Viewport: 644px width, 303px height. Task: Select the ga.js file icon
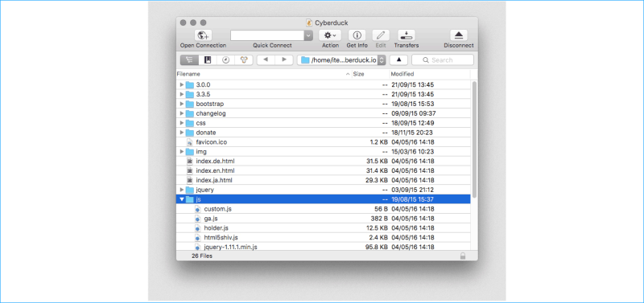pyautogui.click(x=197, y=219)
